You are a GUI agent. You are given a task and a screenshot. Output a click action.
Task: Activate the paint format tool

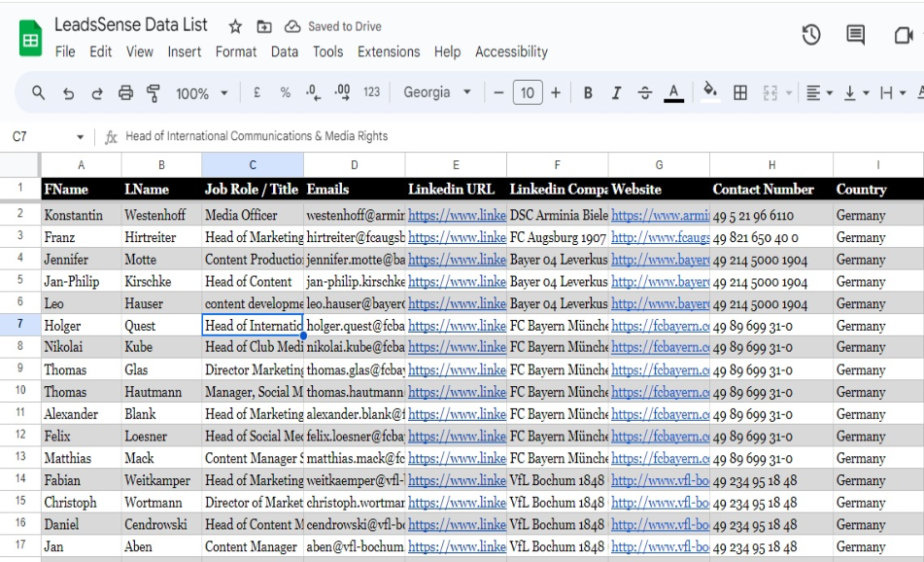[x=153, y=91]
